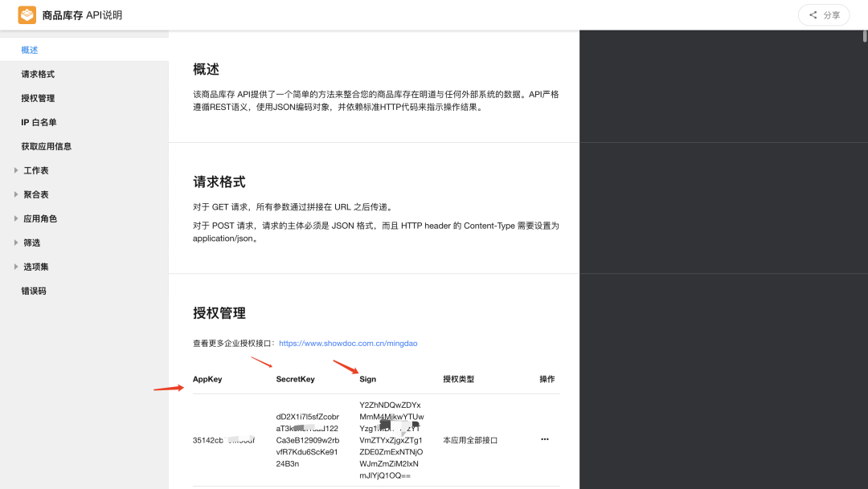Open the three-dot actions menu in the authorization row
Image resolution: width=868 pixels, height=489 pixels.
pyautogui.click(x=545, y=439)
